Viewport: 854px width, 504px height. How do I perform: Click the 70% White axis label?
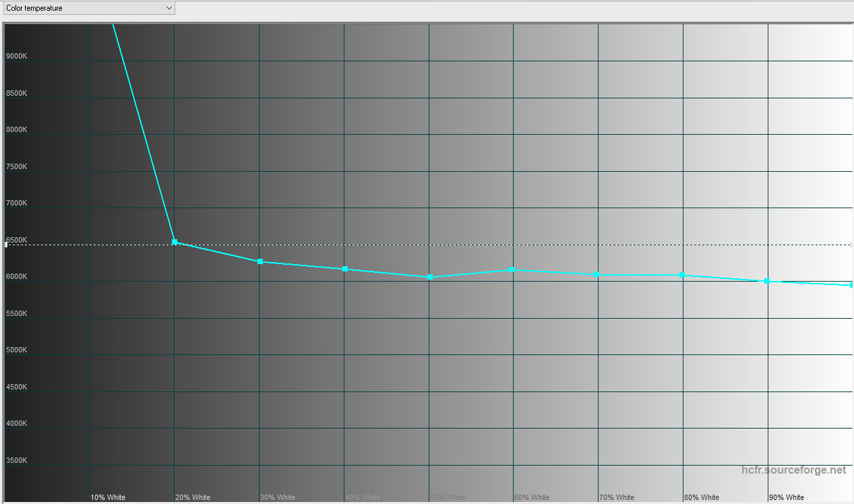[x=617, y=498]
